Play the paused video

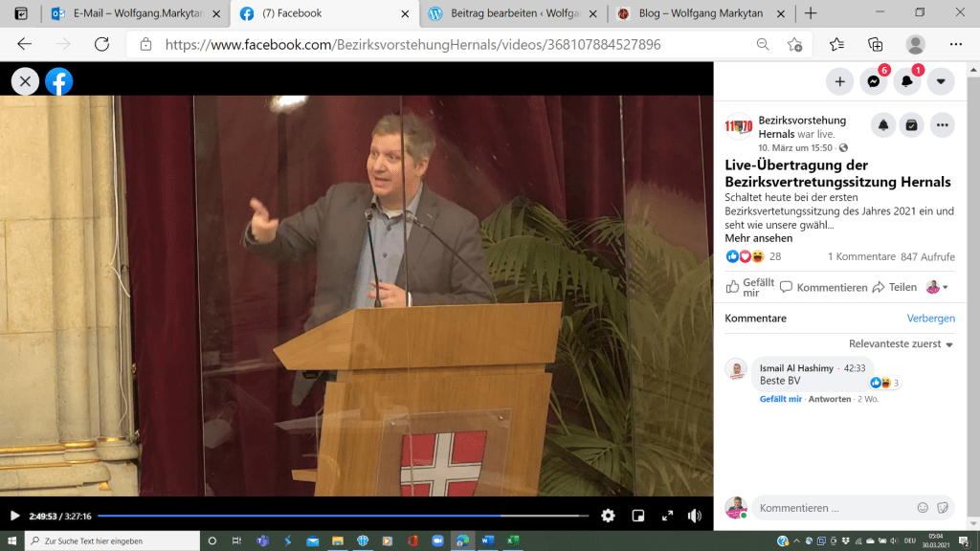14,516
